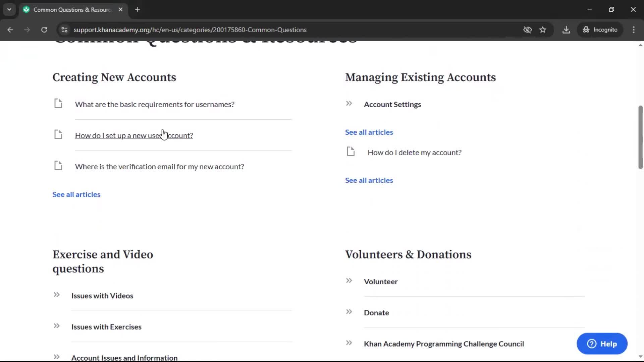Close the Common Questions tab
Viewport: 644px width, 362px height.
pos(120,10)
